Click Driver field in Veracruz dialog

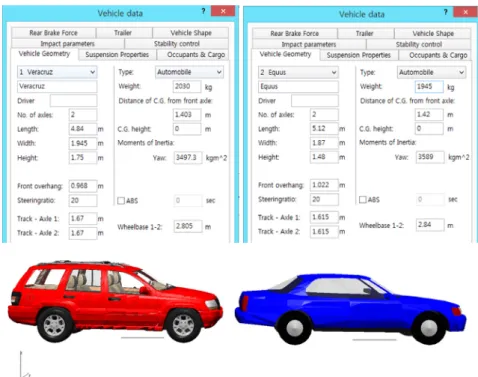click(x=74, y=101)
